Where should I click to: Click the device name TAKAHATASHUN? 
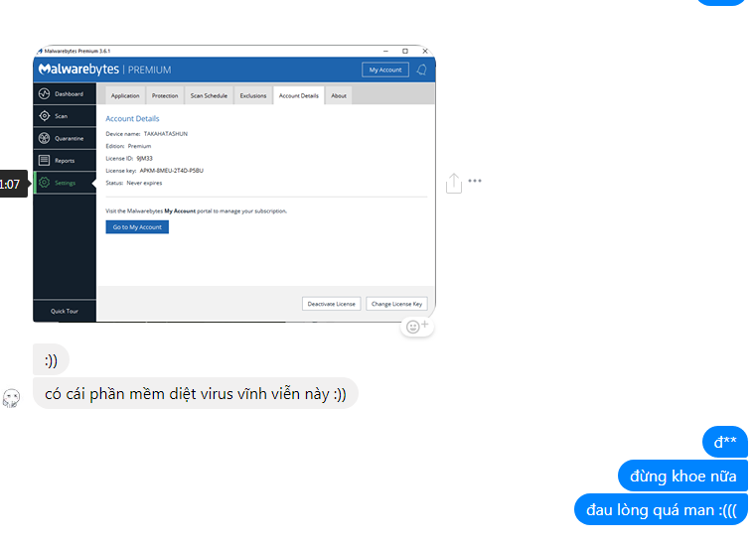click(x=166, y=134)
